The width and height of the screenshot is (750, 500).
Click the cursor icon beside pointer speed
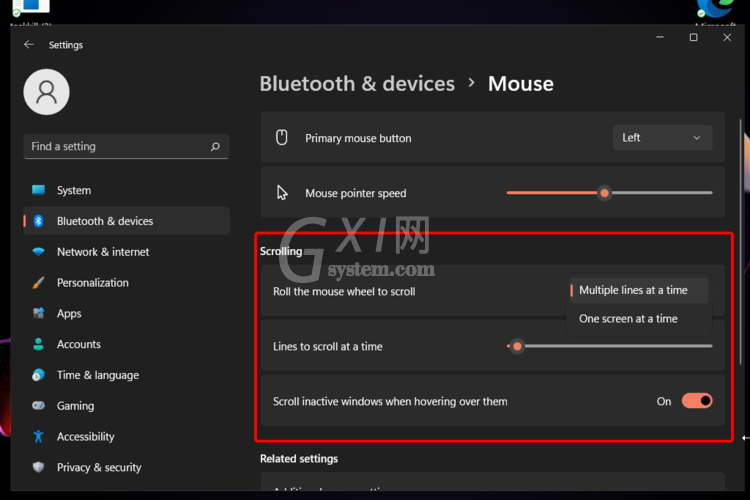[282, 192]
